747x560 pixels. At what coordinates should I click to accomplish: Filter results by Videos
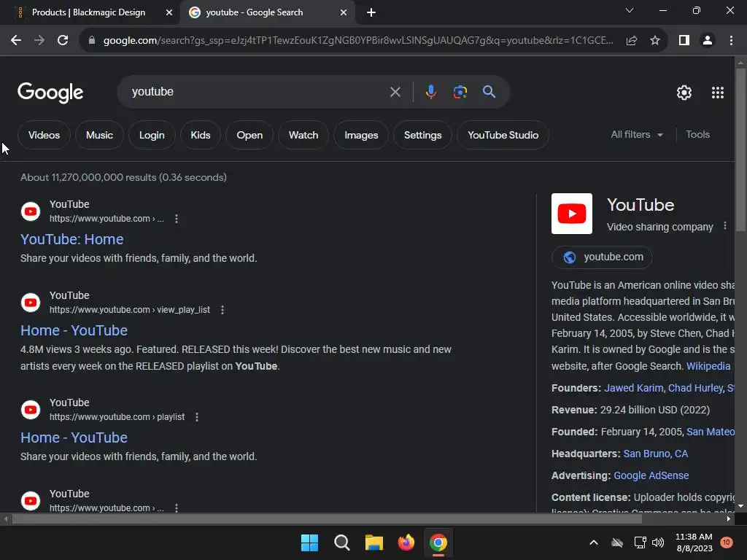point(44,135)
